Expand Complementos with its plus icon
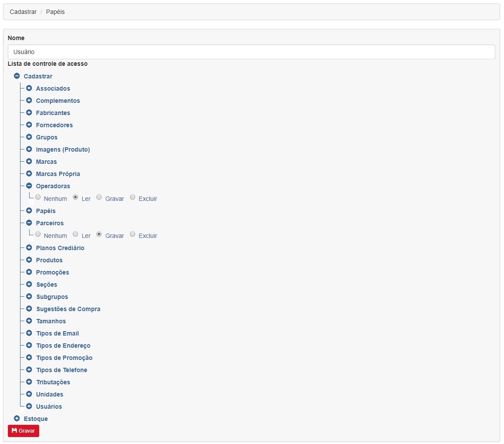 [x=29, y=101]
